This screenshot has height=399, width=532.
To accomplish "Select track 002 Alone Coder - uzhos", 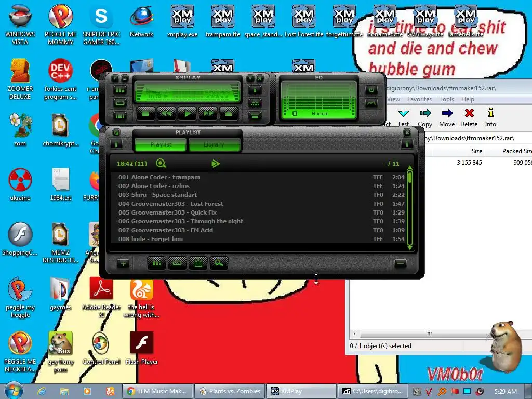I will [x=261, y=186].
